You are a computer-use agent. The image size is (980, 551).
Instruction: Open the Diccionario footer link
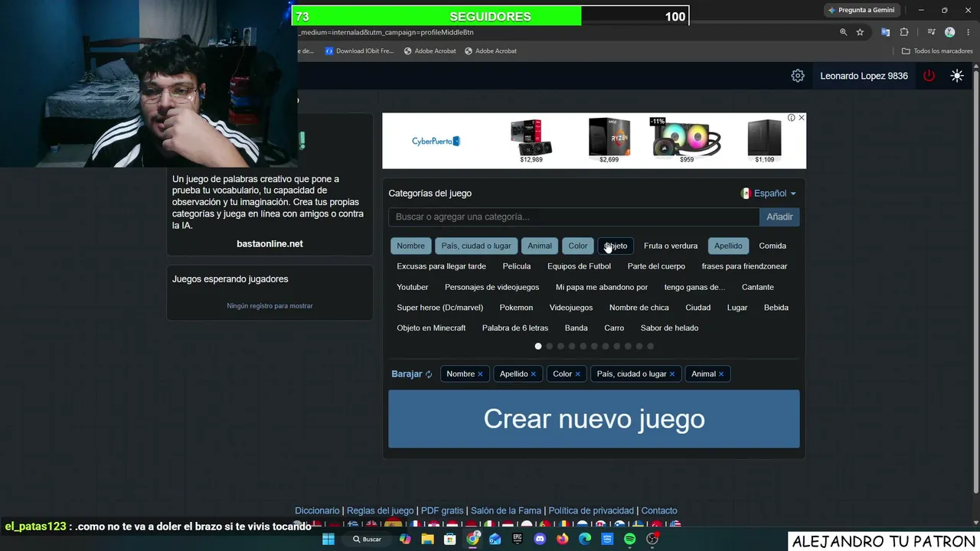pos(317,510)
